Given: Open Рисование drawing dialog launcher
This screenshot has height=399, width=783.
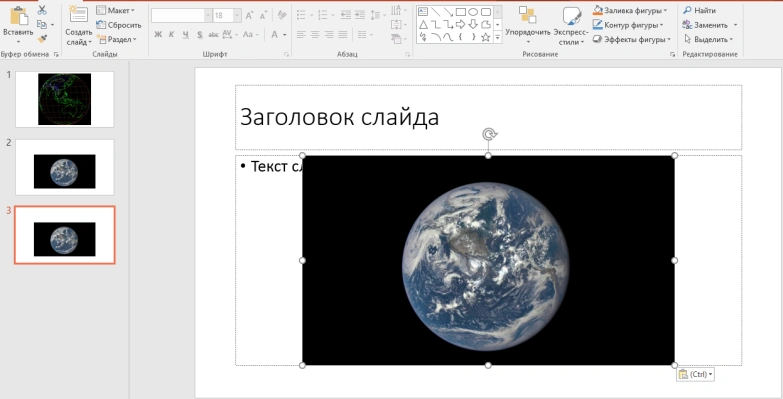Looking at the screenshot, I should click(673, 54).
